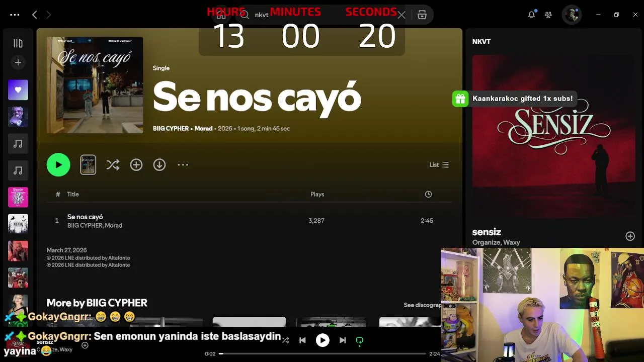Open the Browse icon beside the search bar
The image size is (644, 362).
(x=422, y=15)
